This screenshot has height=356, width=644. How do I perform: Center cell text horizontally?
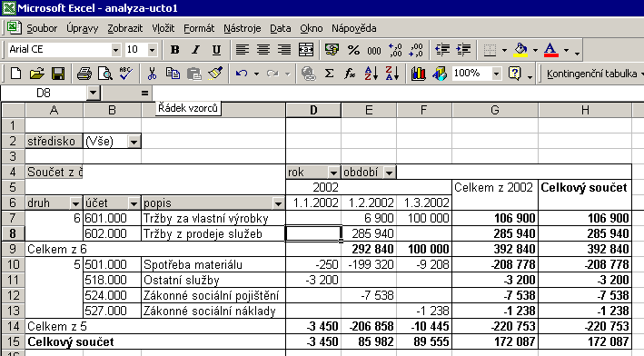pos(263,50)
